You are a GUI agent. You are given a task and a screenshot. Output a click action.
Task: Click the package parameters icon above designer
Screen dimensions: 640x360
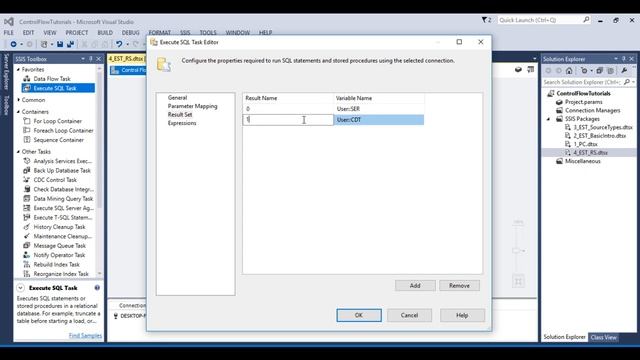tap(518, 70)
